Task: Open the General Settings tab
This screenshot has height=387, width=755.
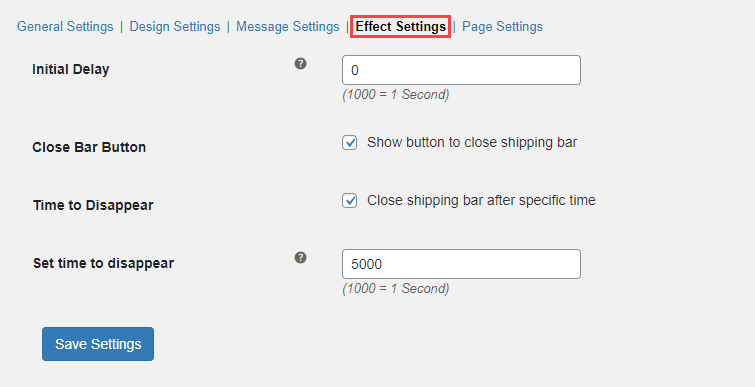Action: click(x=65, y=26)
